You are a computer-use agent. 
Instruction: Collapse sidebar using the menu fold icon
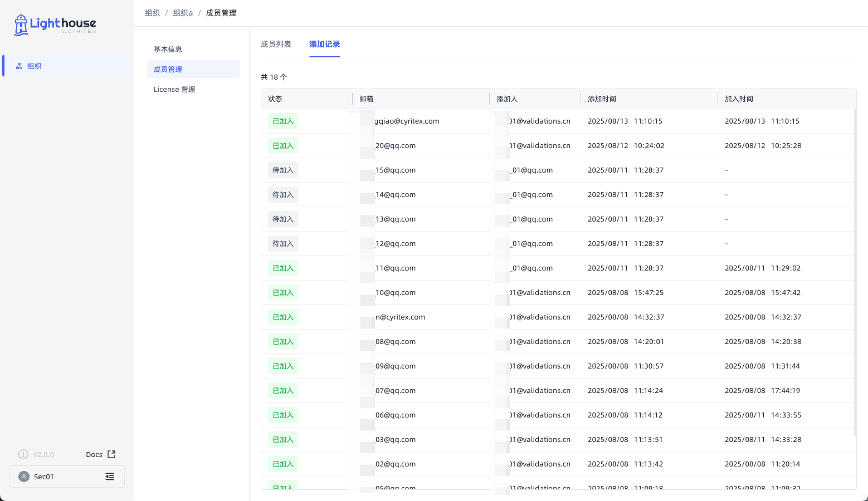110,477
